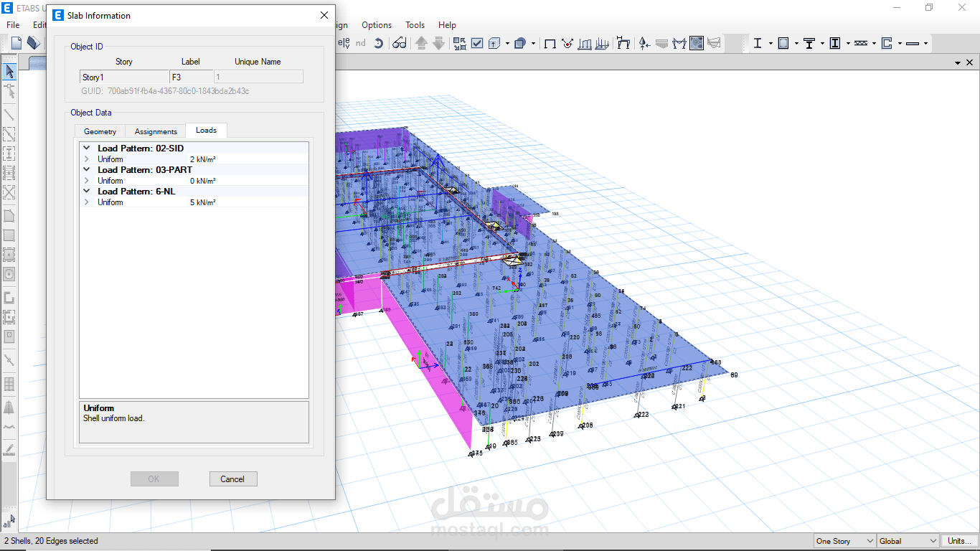Click the 2 kN/m² value
980x551 pixels.
[203, 159]
